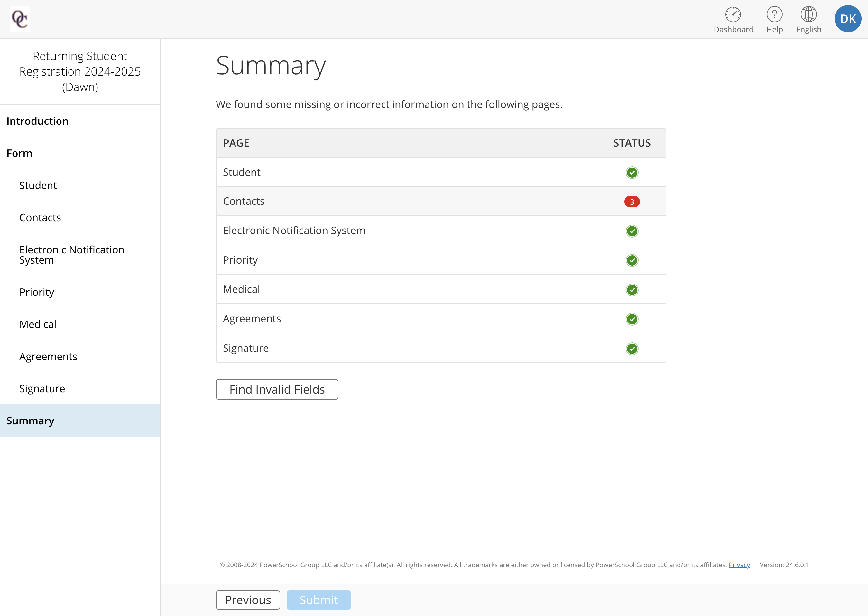Navigate to Priority in the sidebar

coord(80,292)
